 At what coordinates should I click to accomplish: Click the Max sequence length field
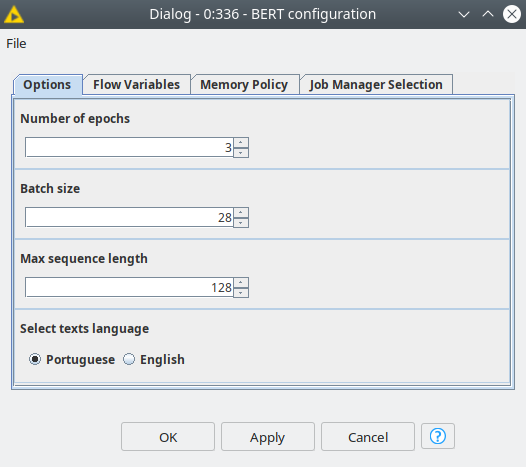tap(129, 288)
